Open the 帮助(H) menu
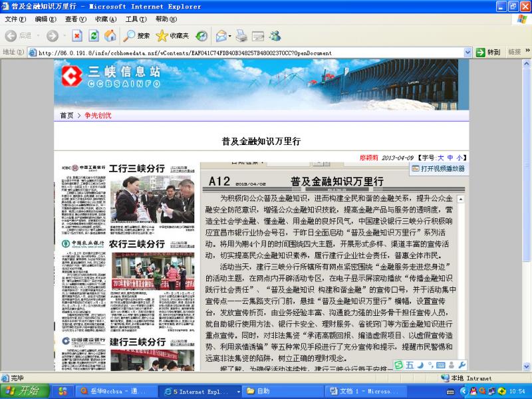This screenshot has width=532, height=399. [x=166, y=19]
